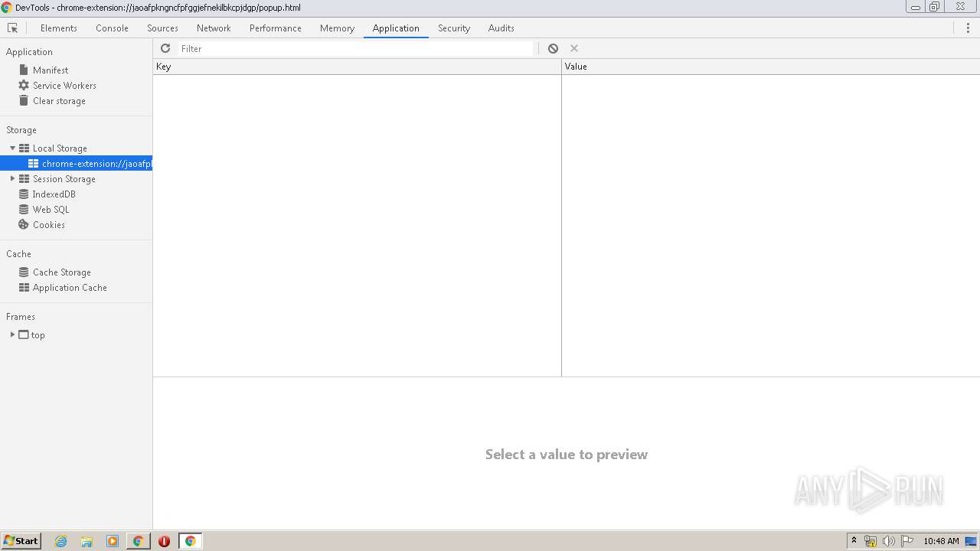Select chrome-extension local storage origin
This screenshot has height=551, width=980.
77,163
